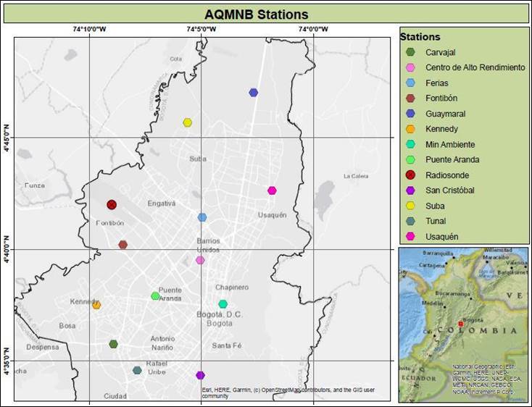Image resolution: width=532 pixels, height=407 pixels.
Task: Click the brown Fontibón station marker on map
Action: coord(123,245)
